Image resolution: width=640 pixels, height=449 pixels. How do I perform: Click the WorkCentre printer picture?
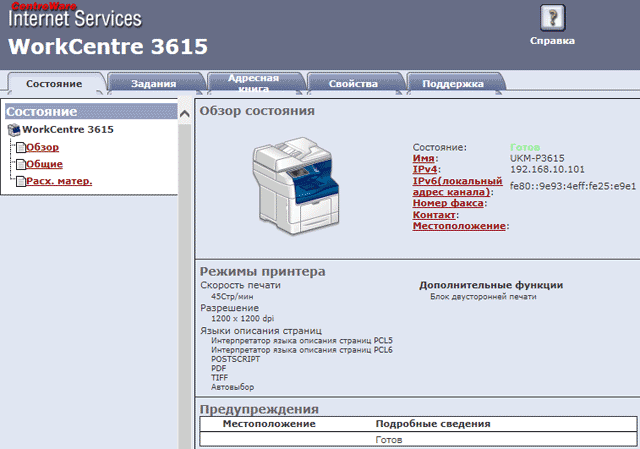pos(296,186)
